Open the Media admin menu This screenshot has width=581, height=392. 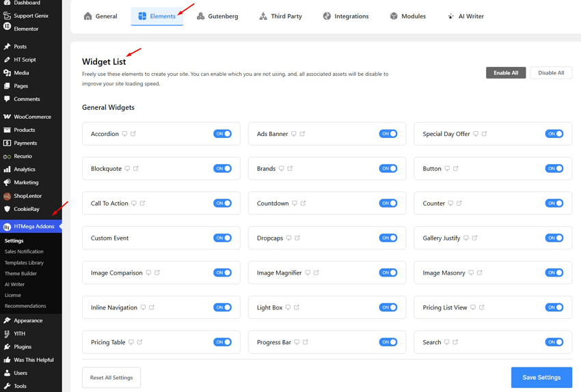point(31,73)
